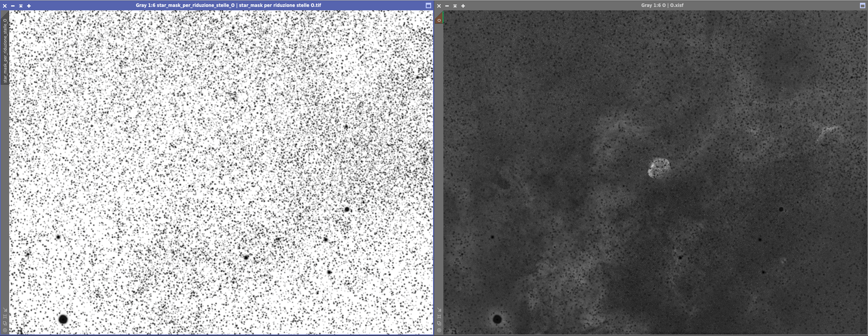Image resolution: width=868 pixels, height=336 pixels.
Task: Shade the star_mask window with the roll-up button
Action: pyautogui.click(x=21, y=6)
